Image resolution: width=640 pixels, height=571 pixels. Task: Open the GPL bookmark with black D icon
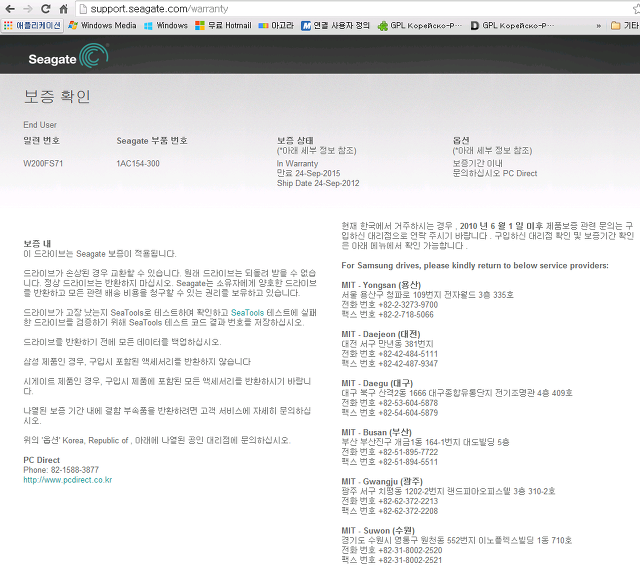[x=513, y=26]
